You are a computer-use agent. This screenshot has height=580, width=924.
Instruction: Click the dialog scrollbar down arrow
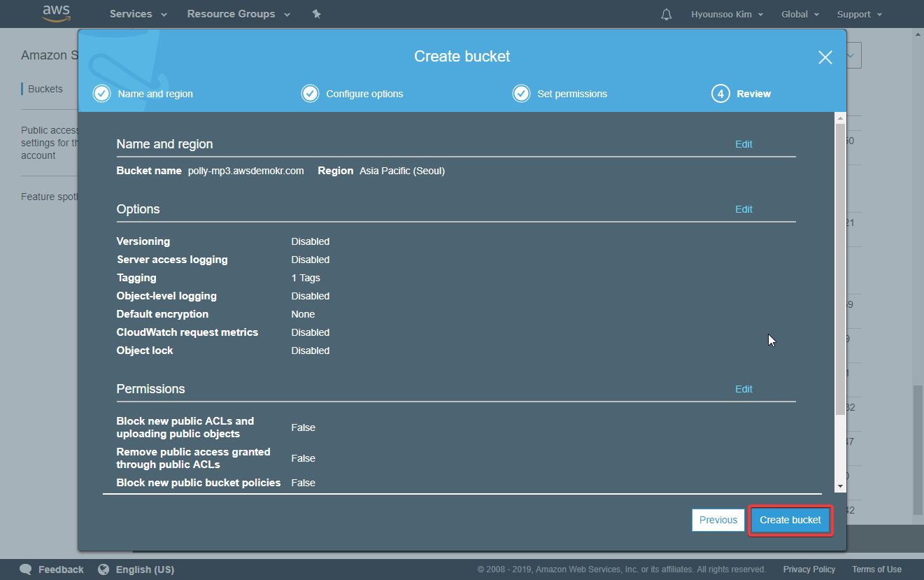point(840,487)
